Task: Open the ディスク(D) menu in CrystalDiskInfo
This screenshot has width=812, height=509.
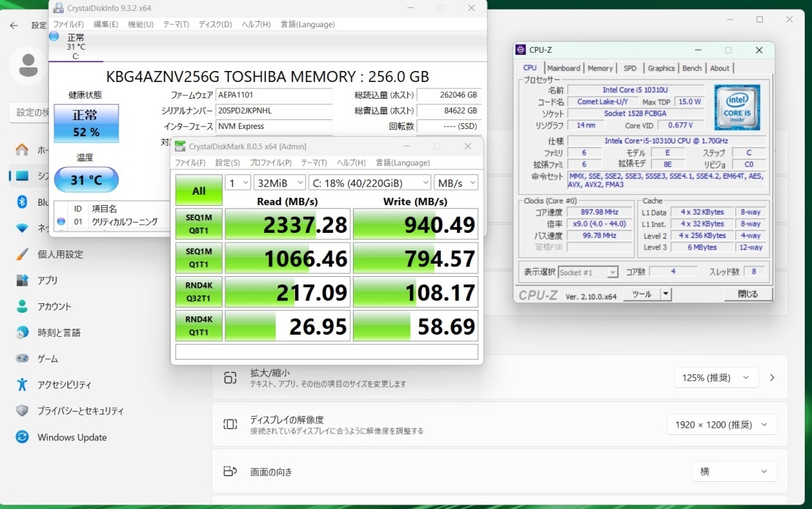Action: 215,24
